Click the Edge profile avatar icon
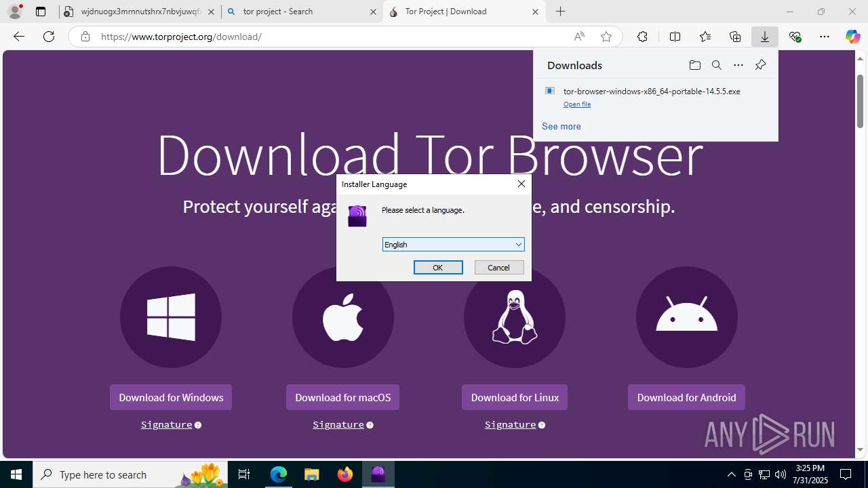This screenshot has width=868, height=488. click(x=15, y=12)
